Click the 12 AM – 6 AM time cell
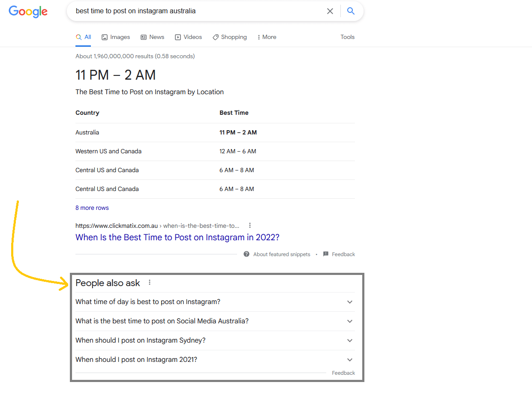 click(238, 151)
